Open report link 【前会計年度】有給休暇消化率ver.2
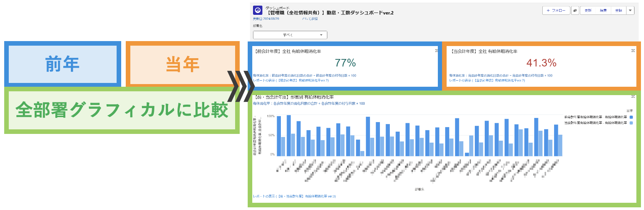The image size is (644, 210). pyautogui.click(x=291, y=81)
